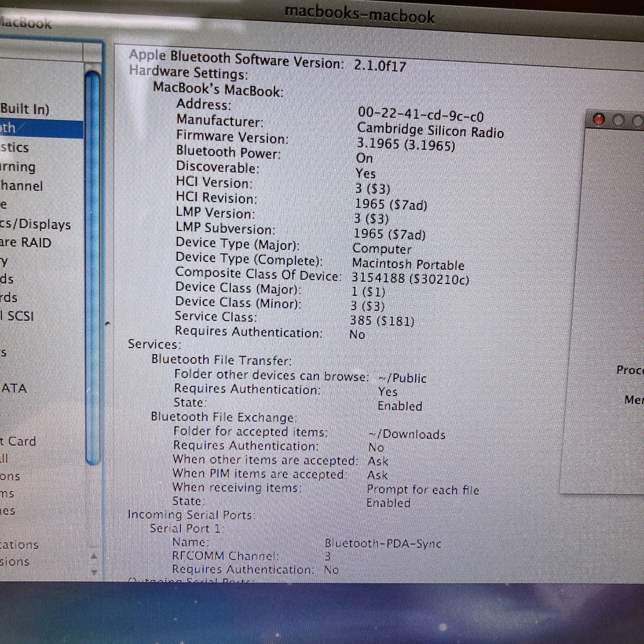Select the Audio (Built In) sidebar entry

pyautogui.click(x=25, y=109)
